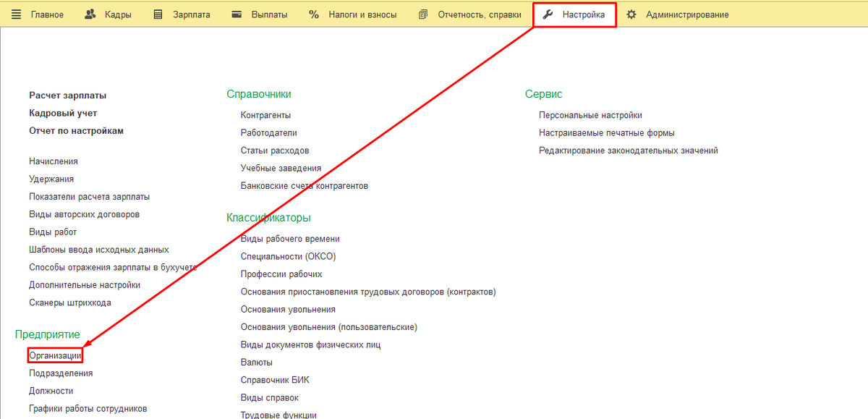Open the Организации directory
The image size is (868, 419).
[56, 355]
